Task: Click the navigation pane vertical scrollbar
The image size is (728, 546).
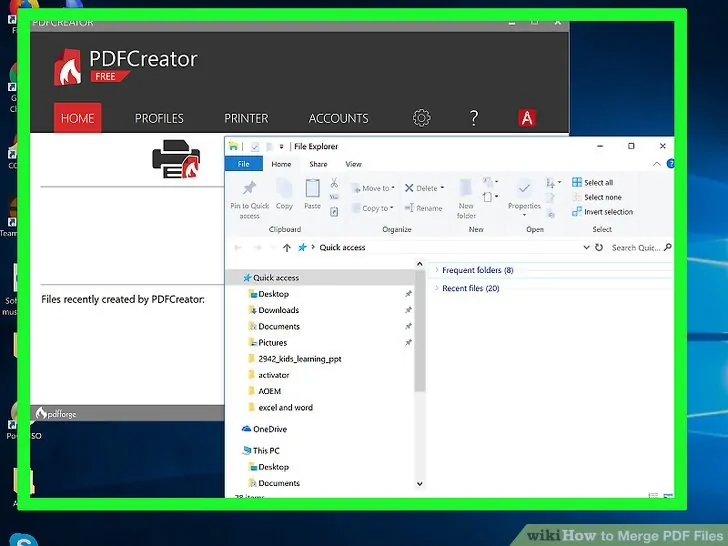Action: [421, 340]
